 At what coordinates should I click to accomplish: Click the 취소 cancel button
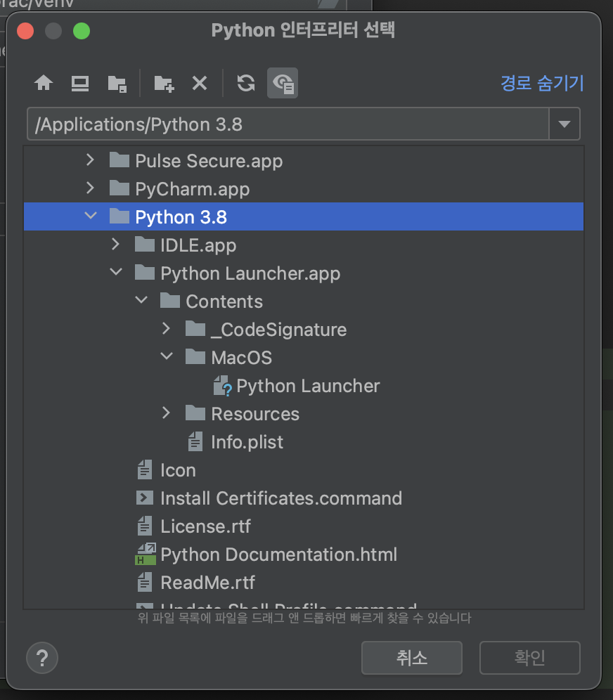pyautogui.click(x=412, y=658)
